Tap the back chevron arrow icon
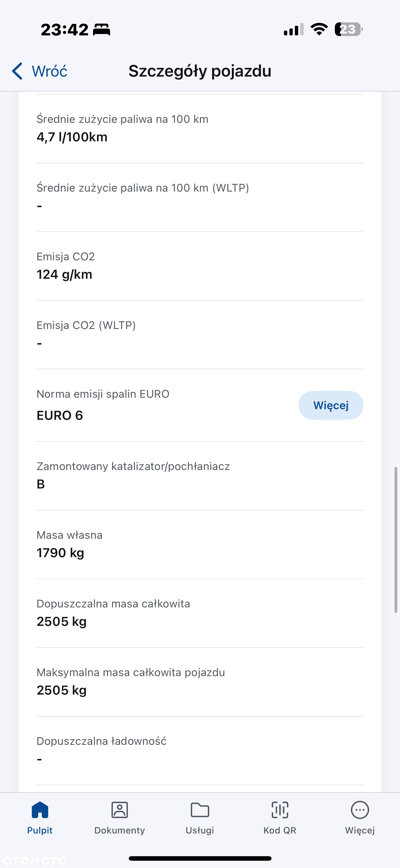 [x=17, y=71]
